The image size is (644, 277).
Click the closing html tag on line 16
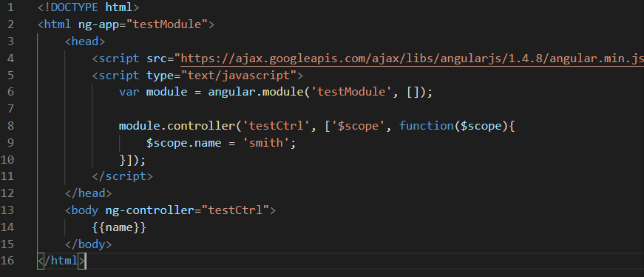(61, 261)
